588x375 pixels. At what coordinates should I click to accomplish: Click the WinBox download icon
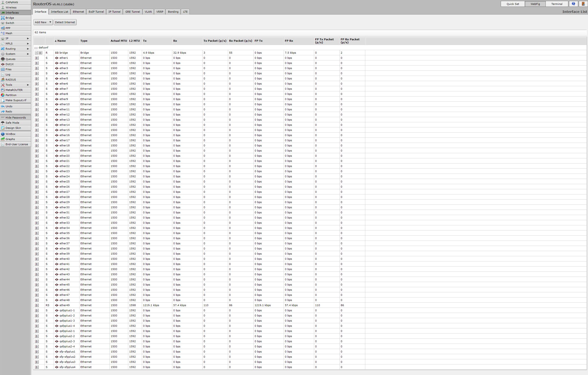[3, 134]
